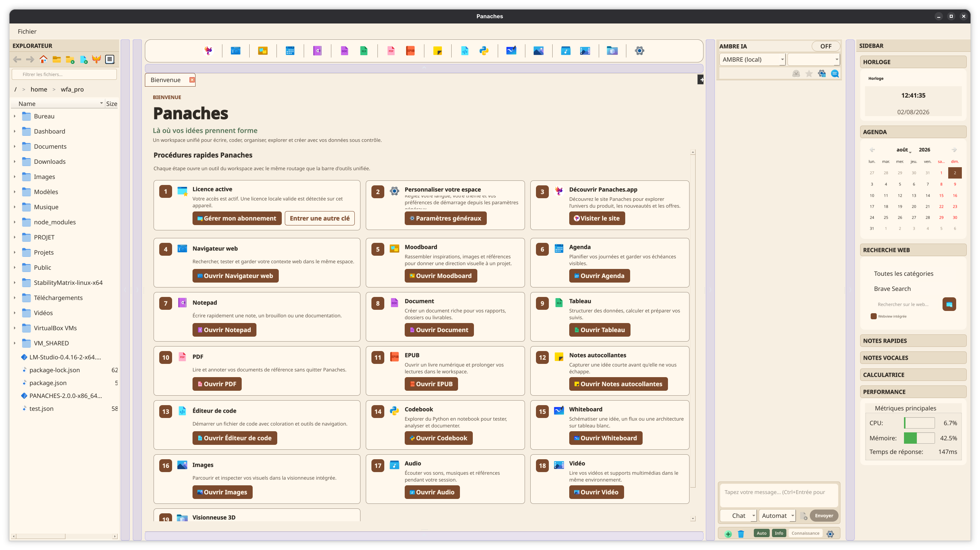Click the HuggingFace face icon in Ambre IA
Viewport: 980px width, 550px height.
point(796,74)
